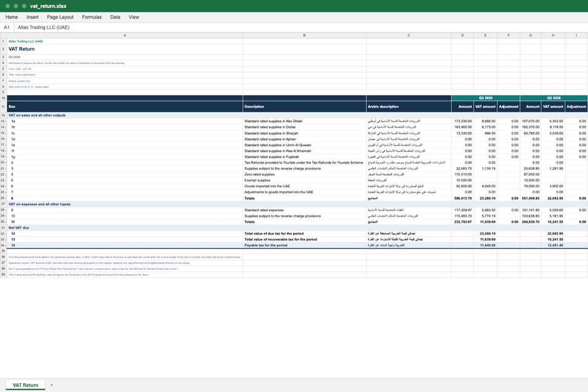The height and width of the screenshot is (392, 588).
Task: Select column F header
Action: point(508,35)
